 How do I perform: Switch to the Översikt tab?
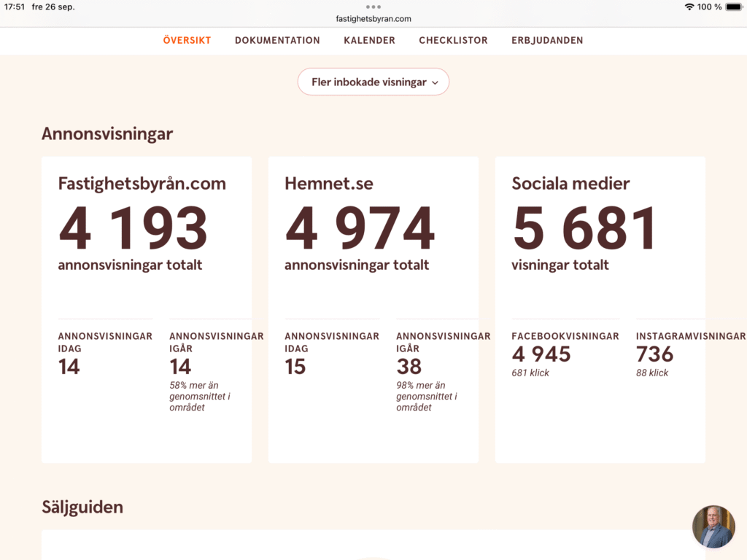187,40
